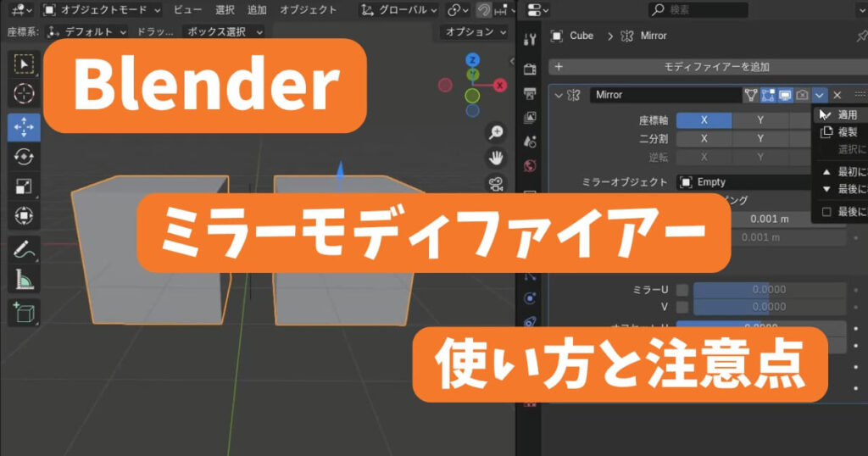868x456 pixels.
Task: Open the View Layer properties tab
Action: 530,117
